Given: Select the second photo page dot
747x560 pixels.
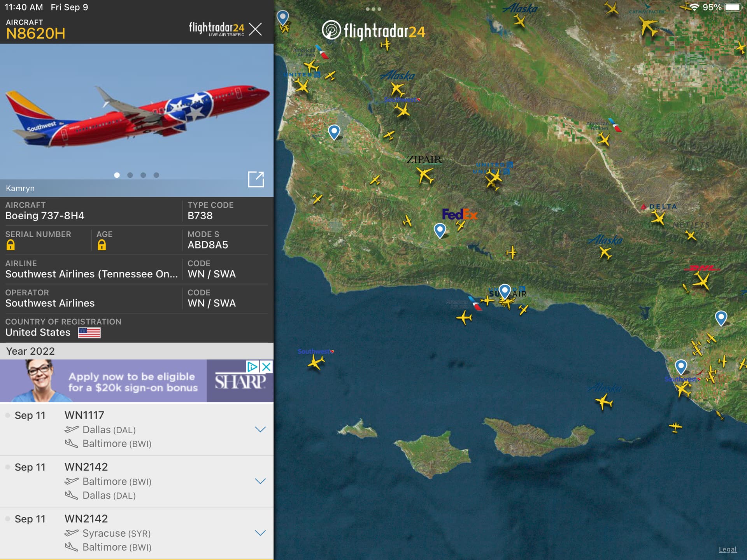Looking at the screenshot, I should [x=130, y=175].
